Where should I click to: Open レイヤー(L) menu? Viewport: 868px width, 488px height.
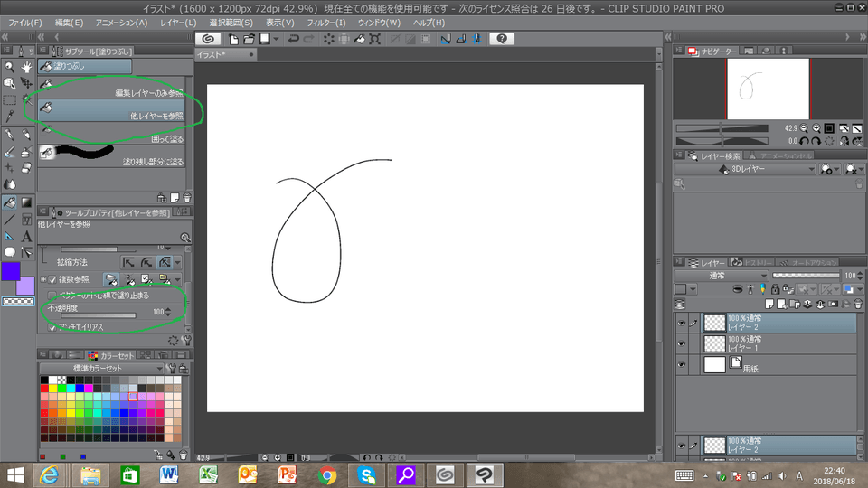(x=178, y=23)
